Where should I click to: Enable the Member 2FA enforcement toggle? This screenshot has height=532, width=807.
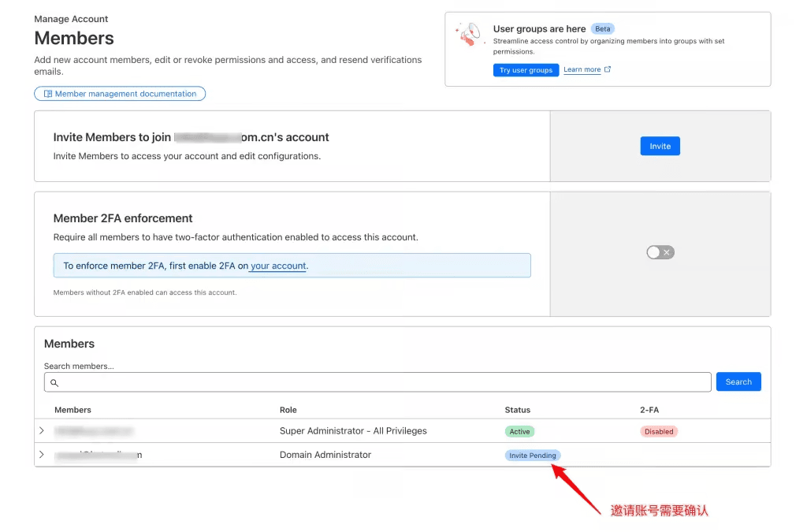pos(660,252)
